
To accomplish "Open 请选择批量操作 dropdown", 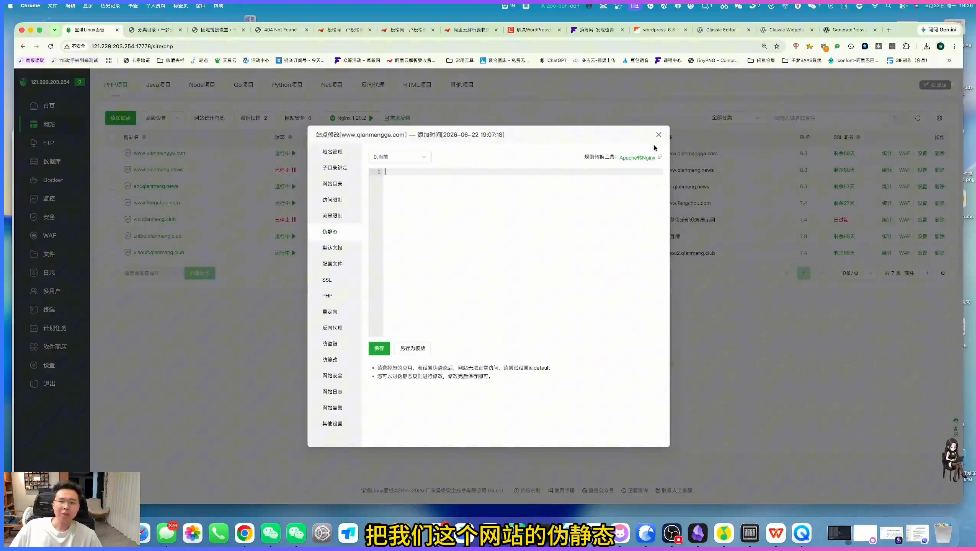I will 150,273.
